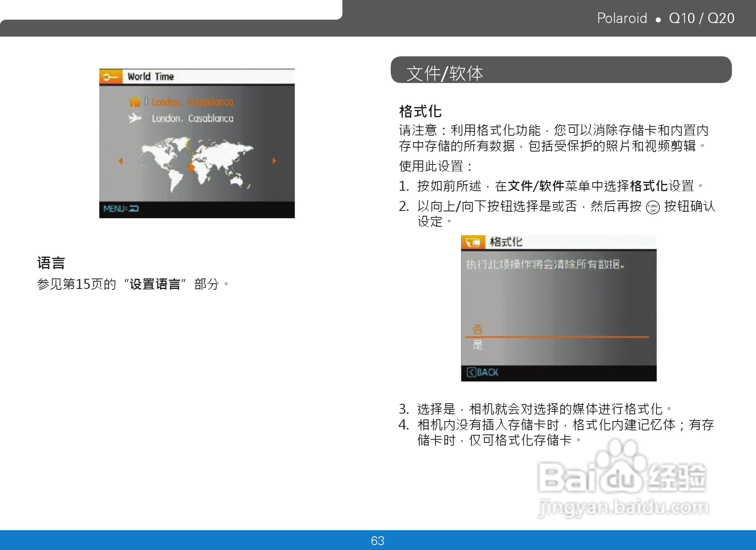Click the jingyan.baidu.com watermark link
Image resolution: width=756 pixels, height=550 pixels.
coord(623,508)
